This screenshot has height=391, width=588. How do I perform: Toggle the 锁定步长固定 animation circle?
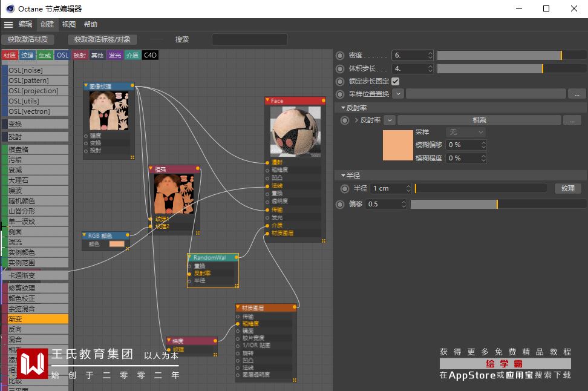340,82
